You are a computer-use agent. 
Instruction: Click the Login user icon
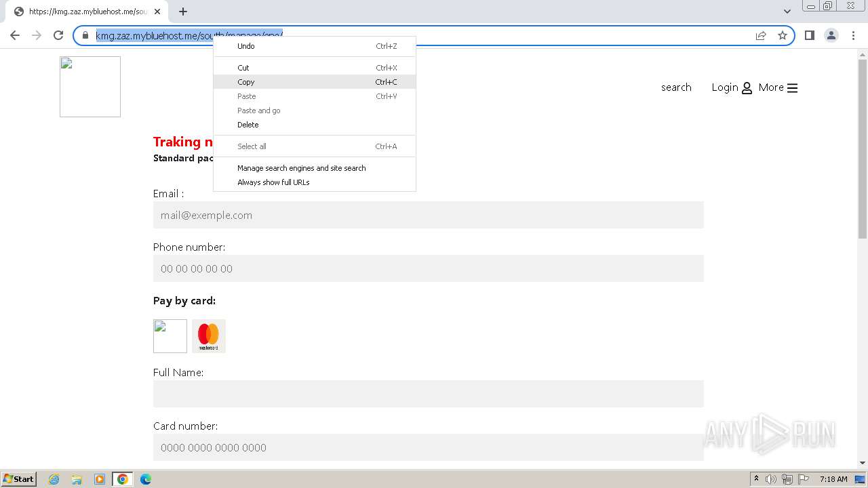(x=747, y=87)
